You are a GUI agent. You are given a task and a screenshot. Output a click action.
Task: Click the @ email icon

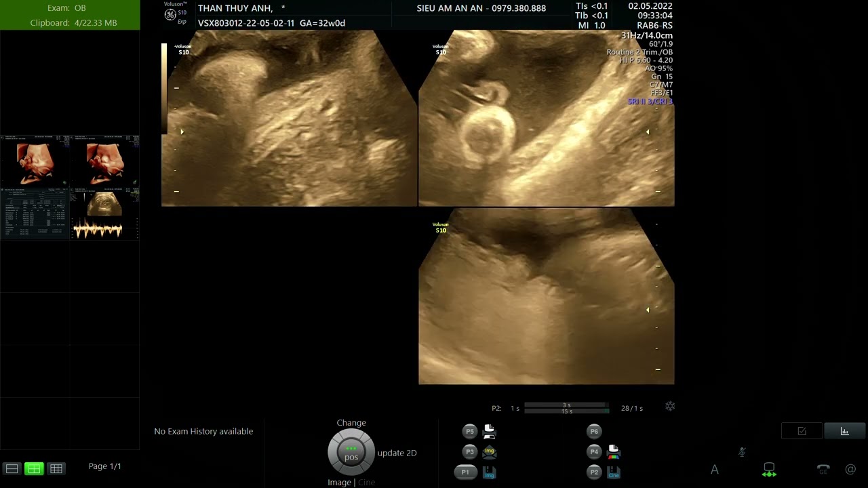(x=850, y=469)
